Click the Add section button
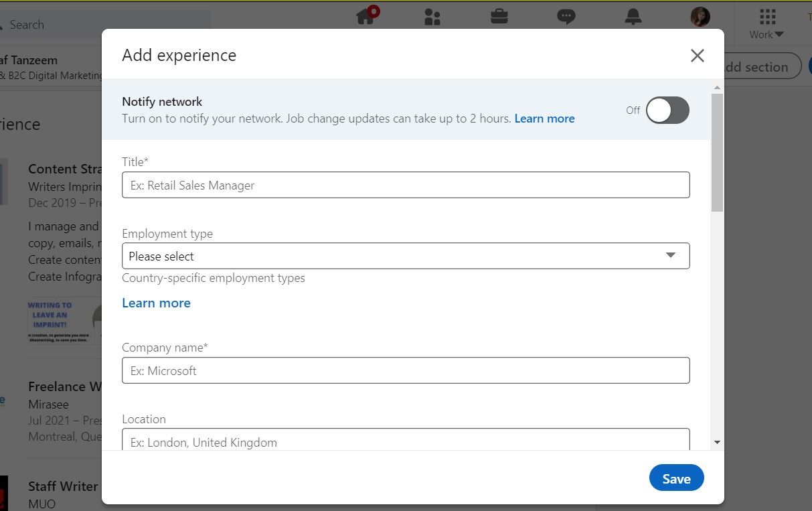The width and height of the screenshot is (812, 511). pyautogui.click(x=759, y=67)
